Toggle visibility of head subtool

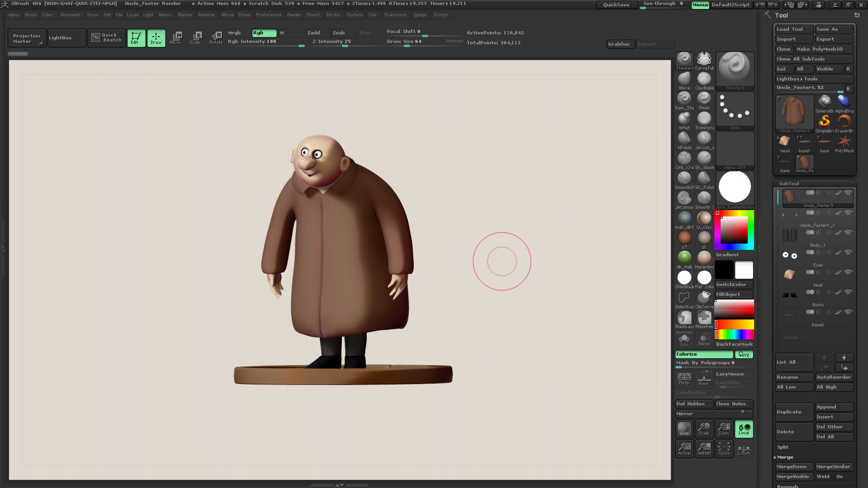pyautogui.click(x=848, y=272)
